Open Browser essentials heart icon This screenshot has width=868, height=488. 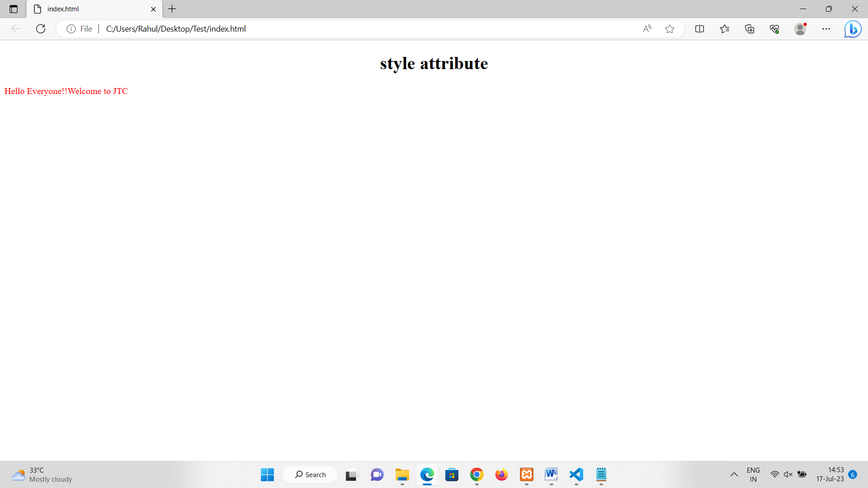(774, 29)
